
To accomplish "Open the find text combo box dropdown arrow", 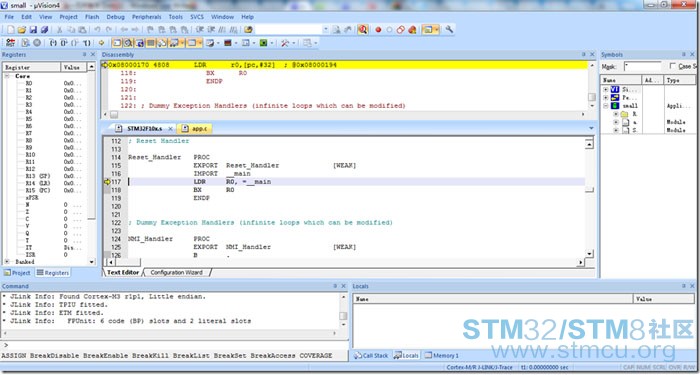I will (x=325, y=29).
